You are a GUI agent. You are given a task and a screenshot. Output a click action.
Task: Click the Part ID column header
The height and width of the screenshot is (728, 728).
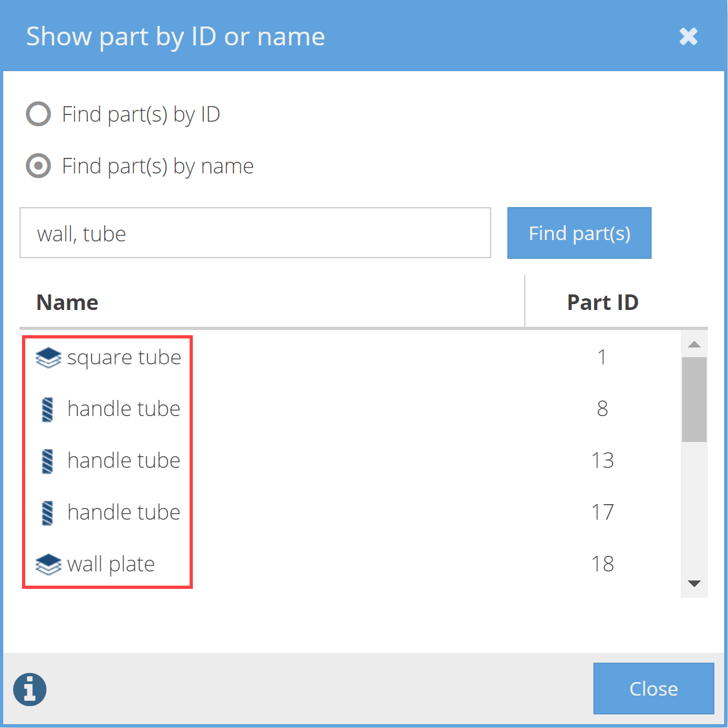pos(602,302)
